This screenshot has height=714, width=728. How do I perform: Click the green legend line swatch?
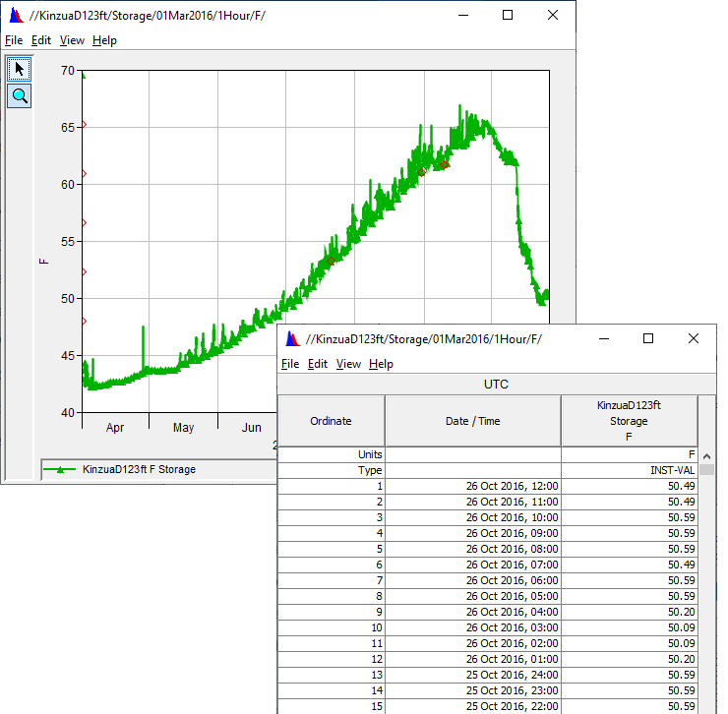pyautogui.click(x=61, y=470)
